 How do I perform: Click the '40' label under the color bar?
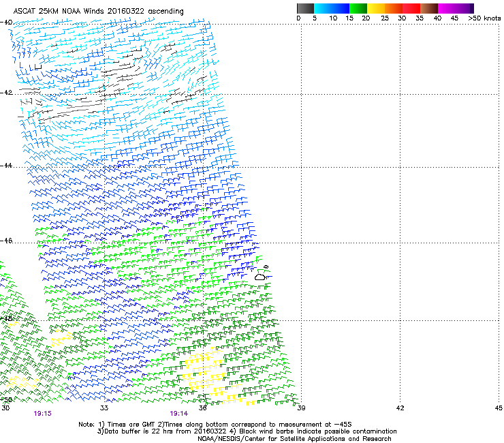437,18
